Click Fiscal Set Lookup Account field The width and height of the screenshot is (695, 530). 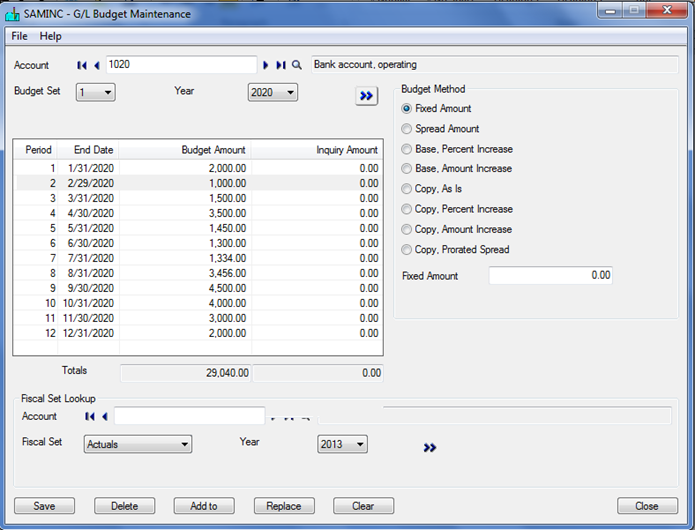(190, 416)
